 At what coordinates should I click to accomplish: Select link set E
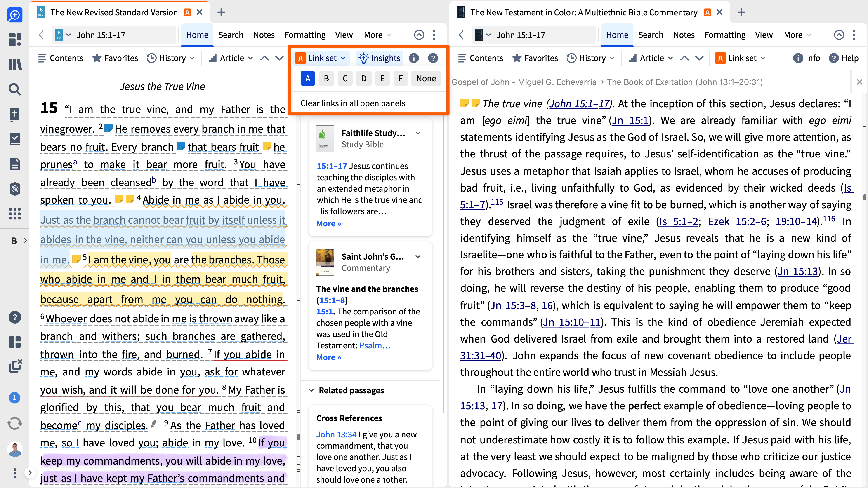click(x=382, y=78)
